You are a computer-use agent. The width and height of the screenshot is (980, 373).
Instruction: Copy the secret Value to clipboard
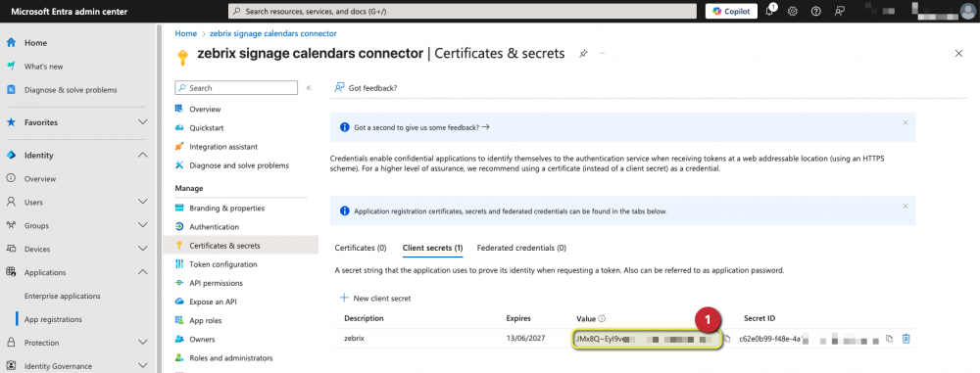pos(727,339)
